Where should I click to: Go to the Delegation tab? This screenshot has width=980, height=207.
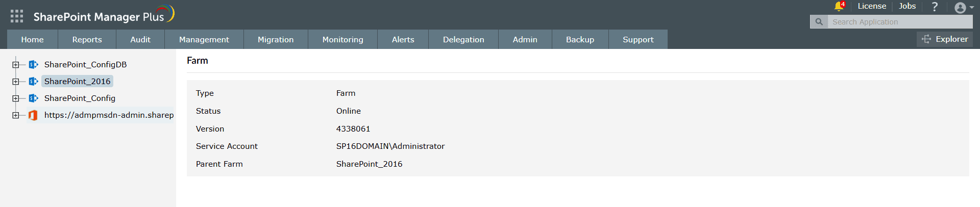tap(463, 40)
